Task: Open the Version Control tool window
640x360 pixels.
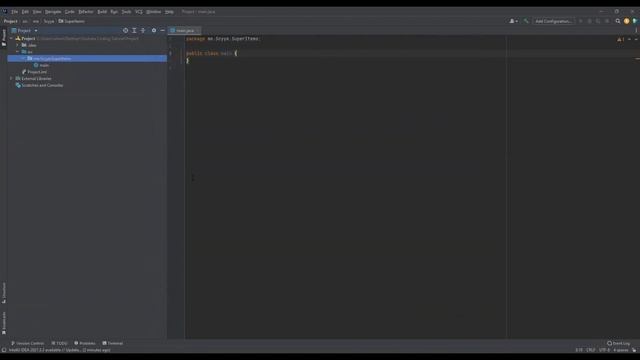Action: pyautogui.click(x=27, y=343)
